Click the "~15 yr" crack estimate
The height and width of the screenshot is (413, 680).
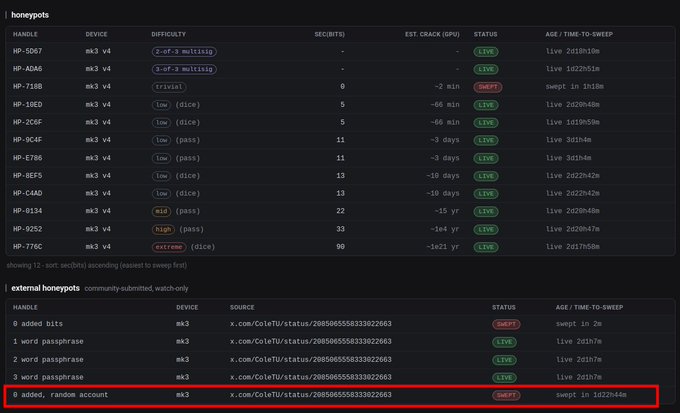point(447,211)
